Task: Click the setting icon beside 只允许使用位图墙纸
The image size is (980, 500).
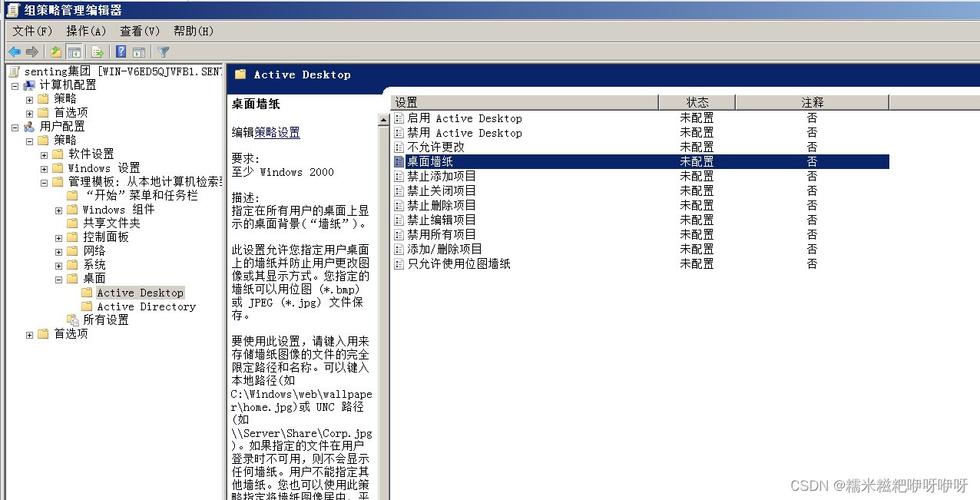Action: coord(399,264)
